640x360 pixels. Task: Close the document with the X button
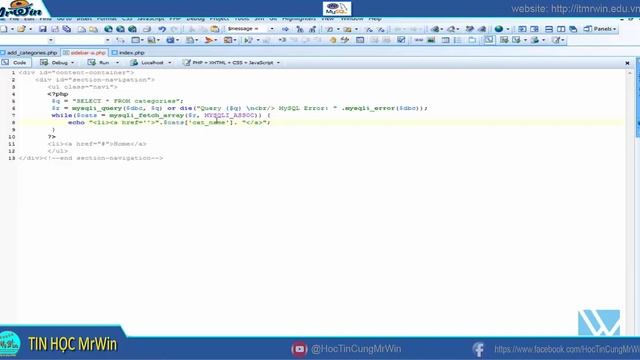pos(627,63)
